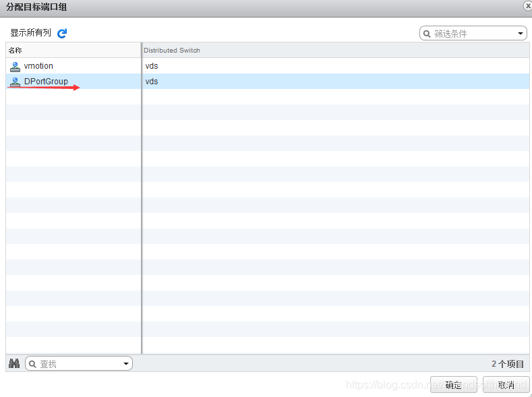Click the DPortGroup port group icon
This screenshot has width=532, height=397.
15,82
